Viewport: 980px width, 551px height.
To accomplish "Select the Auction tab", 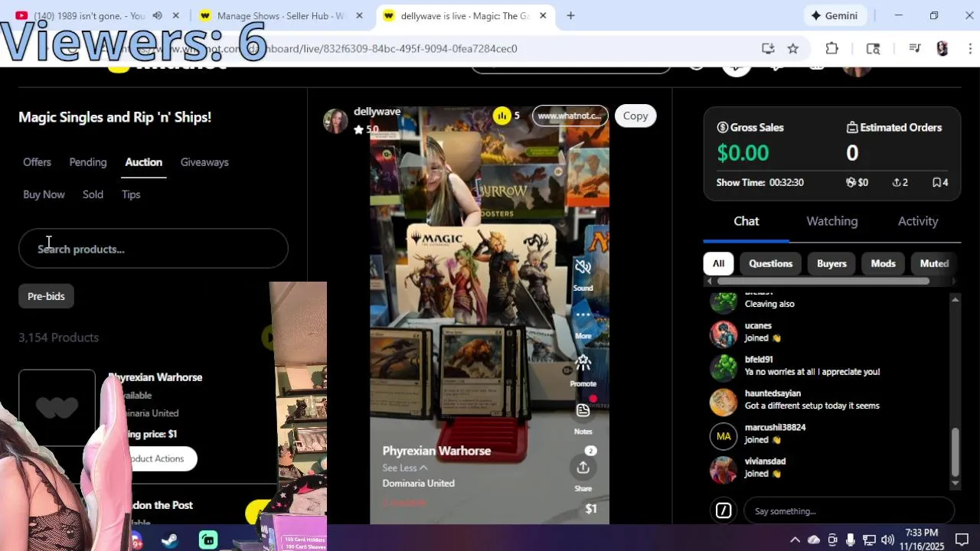I will pos(144,162).
